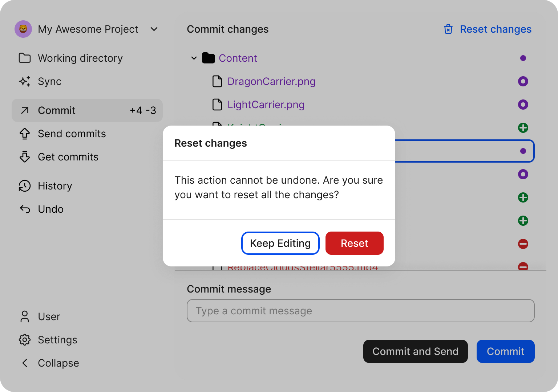The width and height of the screenshot is (558, 392).
Task: Collapse the sidebar using Collapse chevron
Action: (x=25, y=363)
